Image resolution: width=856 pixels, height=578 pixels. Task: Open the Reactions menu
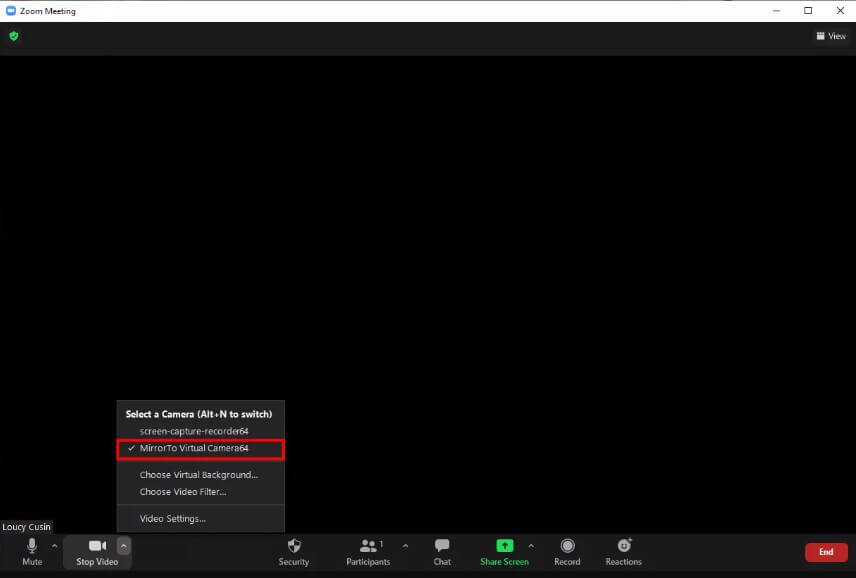point(623,552)
